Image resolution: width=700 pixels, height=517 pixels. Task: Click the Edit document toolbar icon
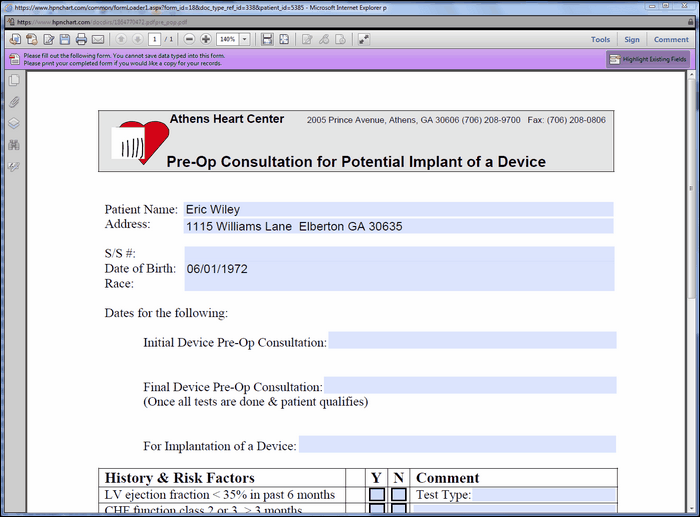coord(49,39)
